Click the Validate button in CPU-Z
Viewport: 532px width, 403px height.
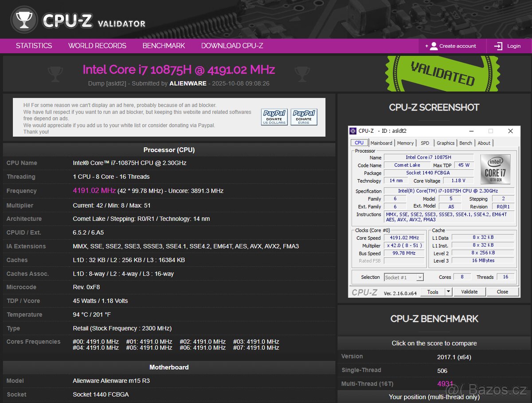[469, 292]
